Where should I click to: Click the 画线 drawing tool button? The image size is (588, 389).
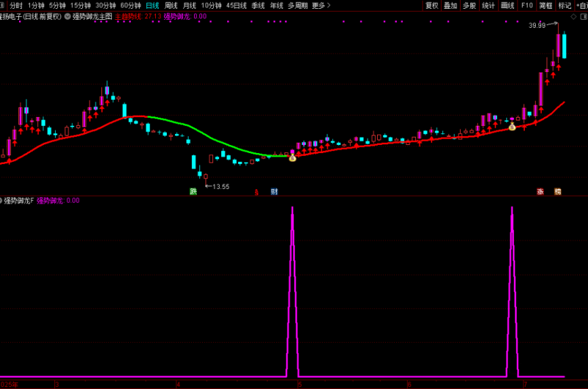point(507,5)
